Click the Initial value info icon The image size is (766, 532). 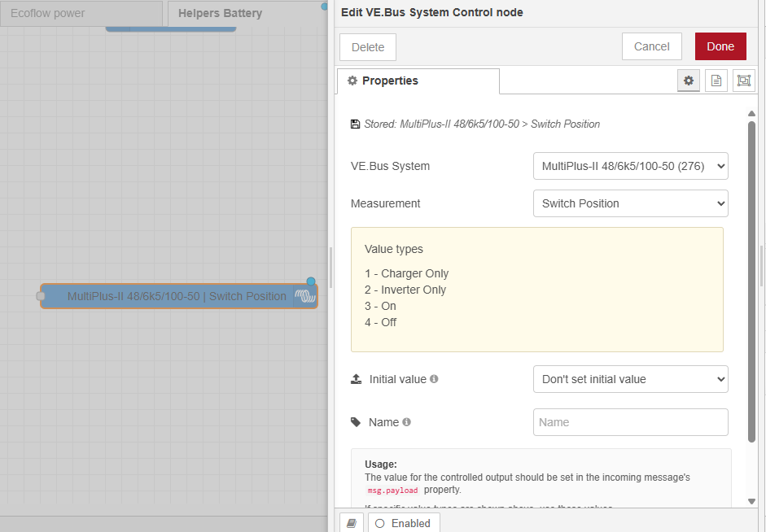click(x=434, y=379)
